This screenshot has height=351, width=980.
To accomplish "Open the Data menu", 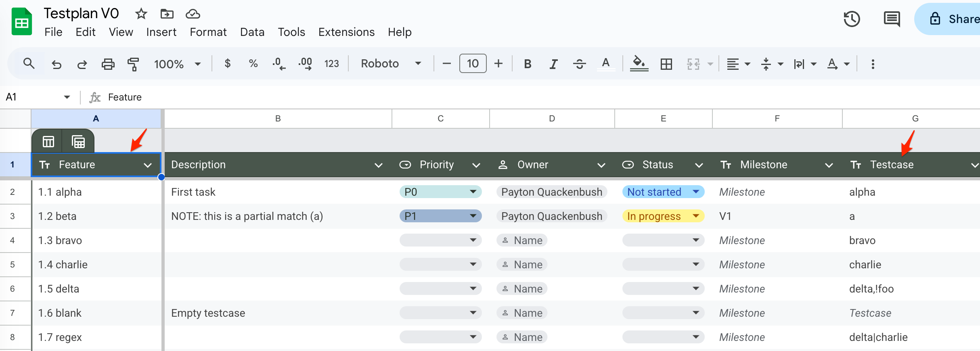I will tap(252, 32).
